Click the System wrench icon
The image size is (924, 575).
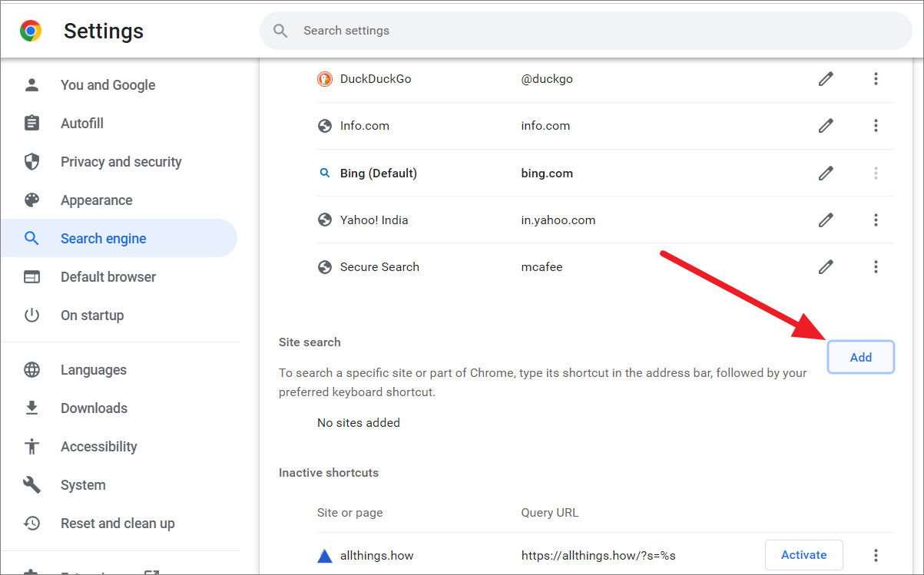click(31, 485)
